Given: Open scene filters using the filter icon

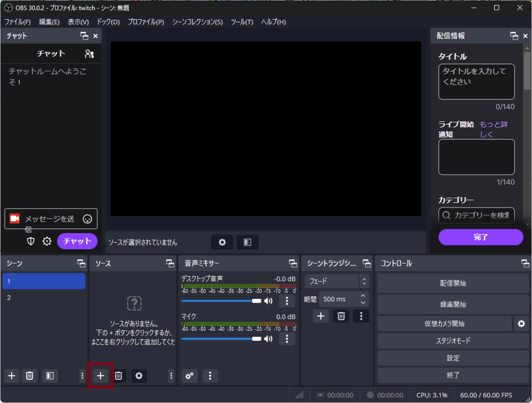Looking at the screenshot, I should (50, 375).
